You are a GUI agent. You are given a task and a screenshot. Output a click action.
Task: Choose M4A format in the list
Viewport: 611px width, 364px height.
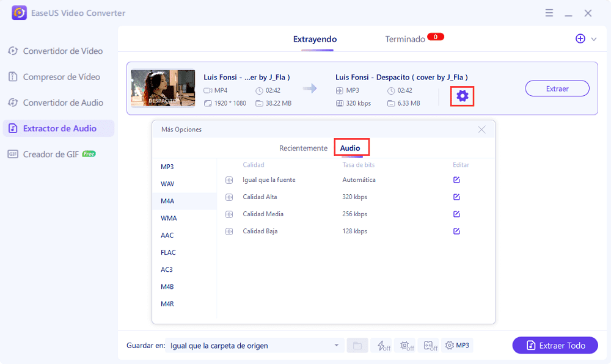tap(185, 201)
